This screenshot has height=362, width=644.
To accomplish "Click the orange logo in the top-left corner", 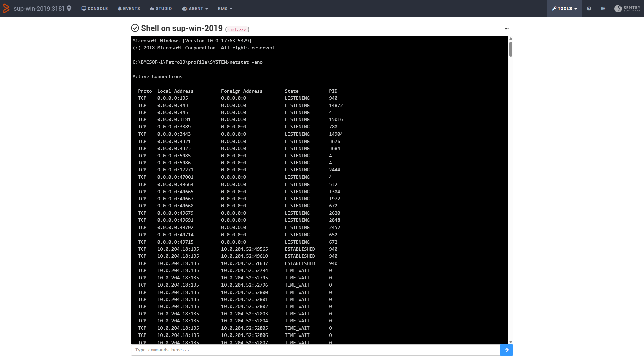I will pyautogui.click(x=6, y=9).
